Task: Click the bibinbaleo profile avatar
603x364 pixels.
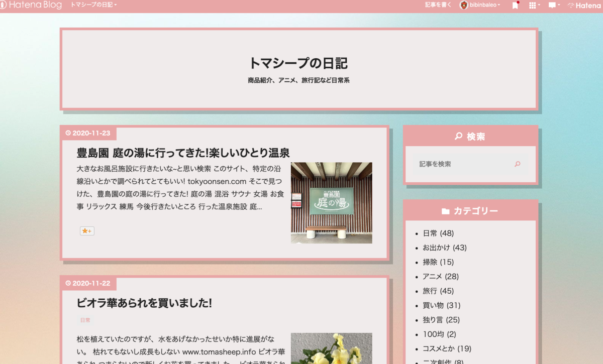Action: point(464,5)
